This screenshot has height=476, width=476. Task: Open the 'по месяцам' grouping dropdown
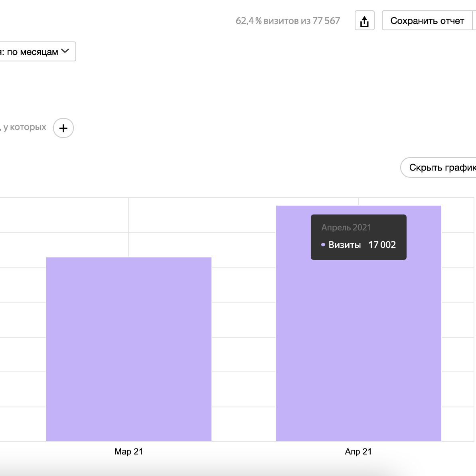38,51
